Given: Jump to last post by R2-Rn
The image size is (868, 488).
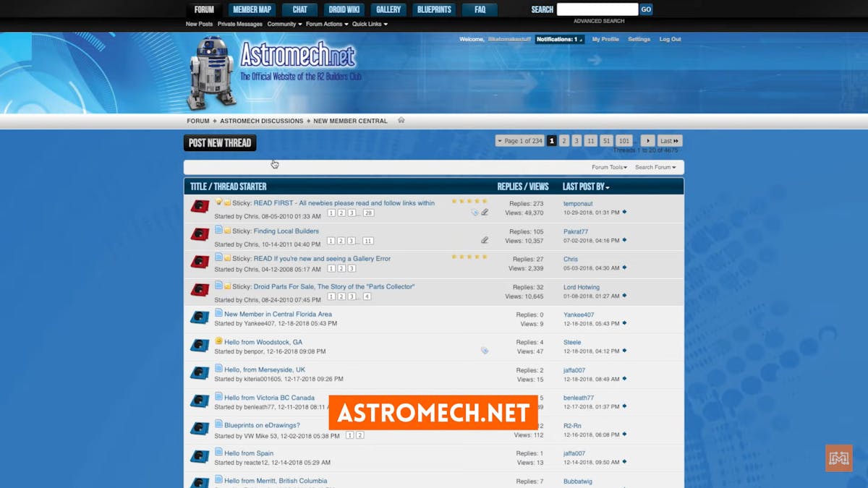Looking at the screenshot, I should click(x=624, y=435).
